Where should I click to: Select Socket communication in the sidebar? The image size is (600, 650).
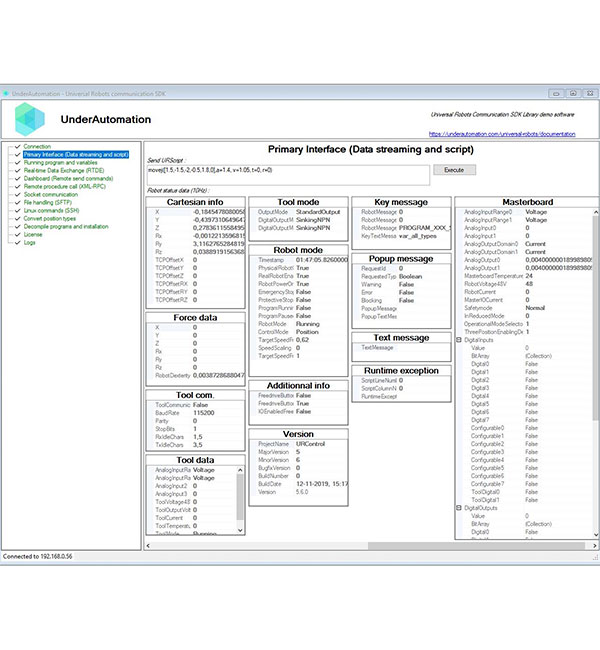click(51, 194)
